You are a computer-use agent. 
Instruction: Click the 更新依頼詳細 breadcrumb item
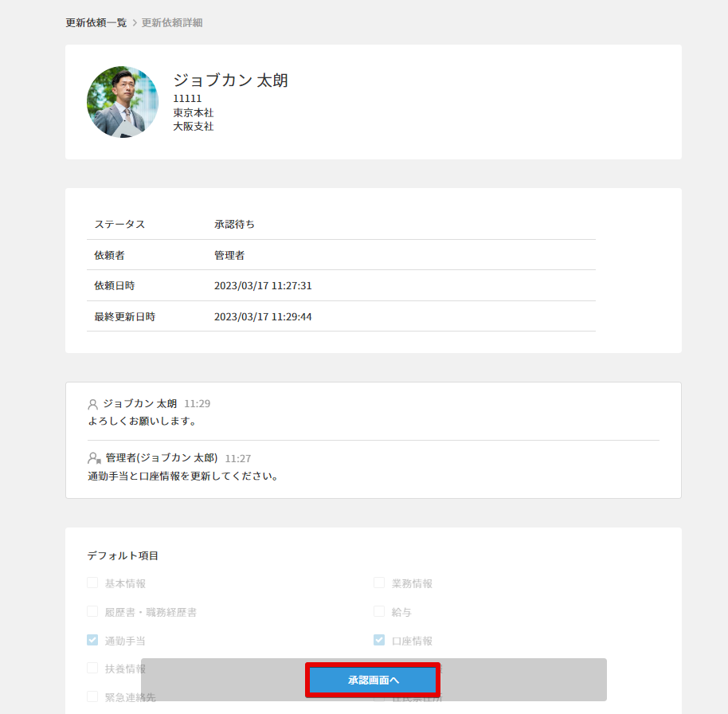tap(172, 23)
